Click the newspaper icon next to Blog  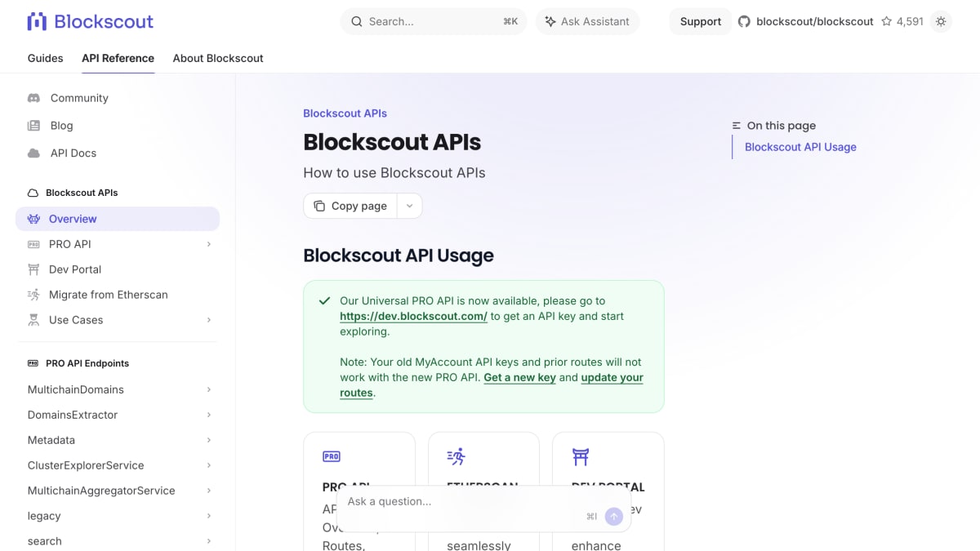(x=33, y=126)
